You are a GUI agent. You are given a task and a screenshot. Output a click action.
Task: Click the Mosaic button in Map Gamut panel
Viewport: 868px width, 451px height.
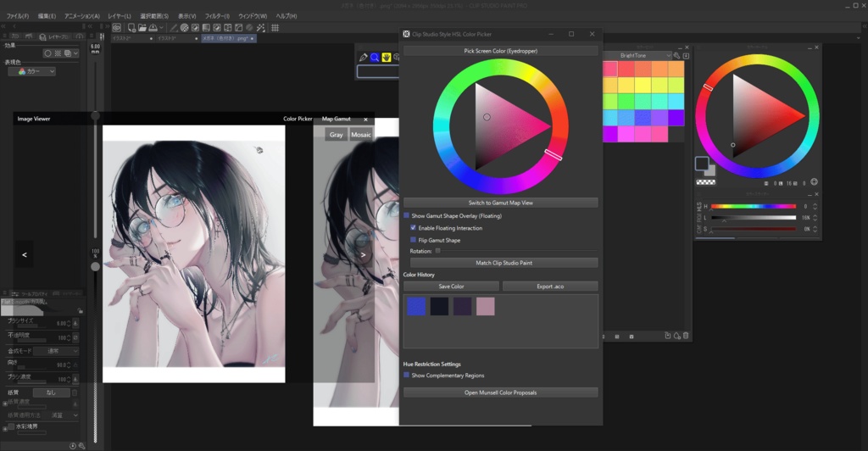tap(361, 135)
